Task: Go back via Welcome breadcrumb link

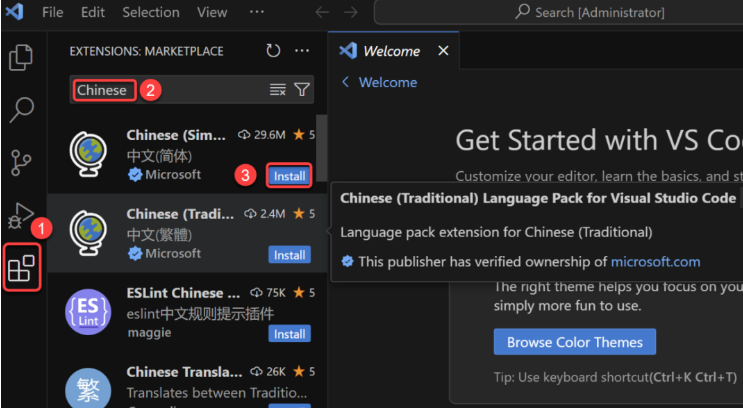Action: click(x=388, y=82)
